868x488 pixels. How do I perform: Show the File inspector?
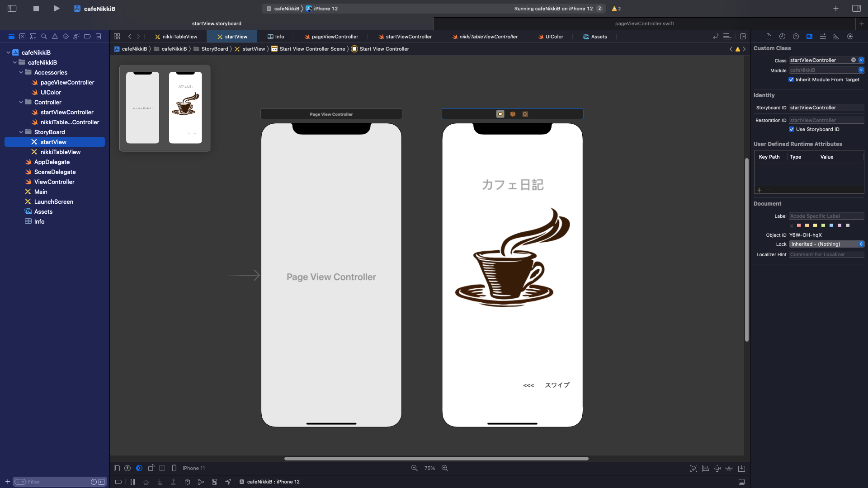tap(769, 37)
